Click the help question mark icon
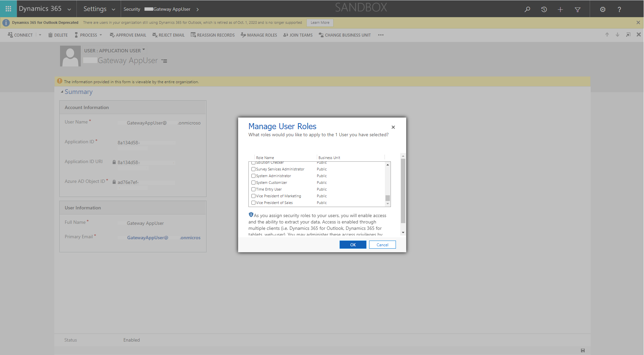This screenshot has height=355, width=644. 619,9
